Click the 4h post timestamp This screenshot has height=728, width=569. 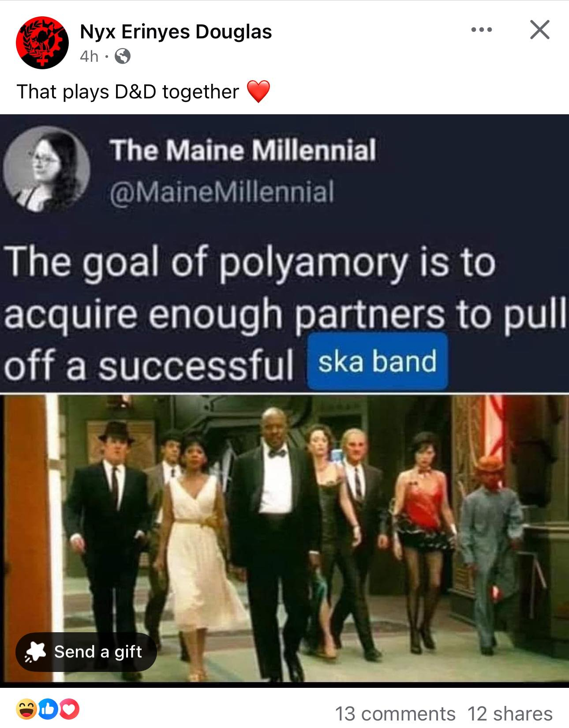(x=89, y=56)
